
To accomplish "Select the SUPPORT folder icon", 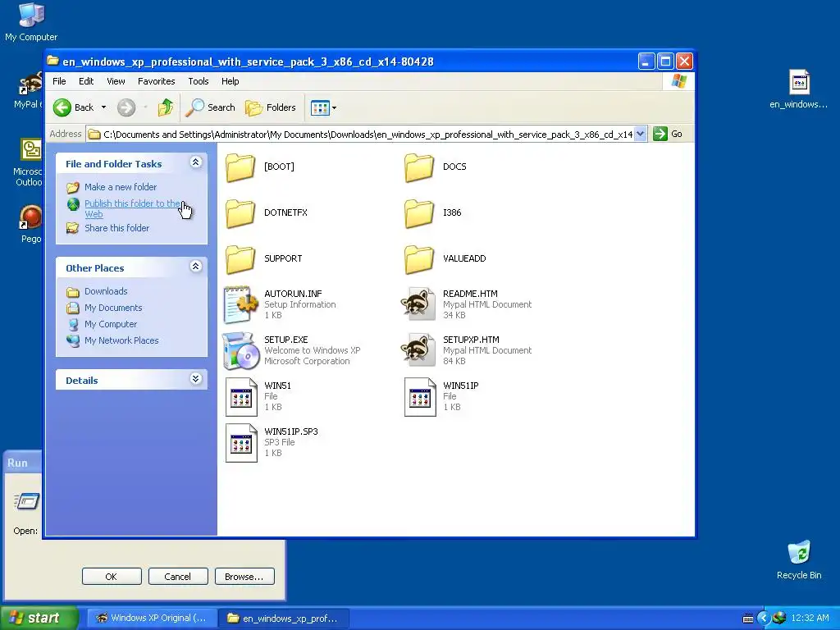I will coord(240,259).
